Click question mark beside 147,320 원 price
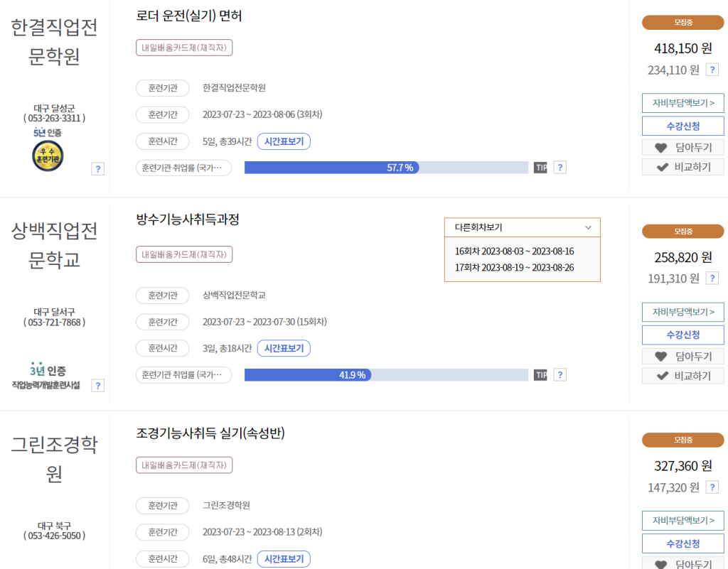The image size is (728, 569). pyautogui.click(x=712, y=487)
